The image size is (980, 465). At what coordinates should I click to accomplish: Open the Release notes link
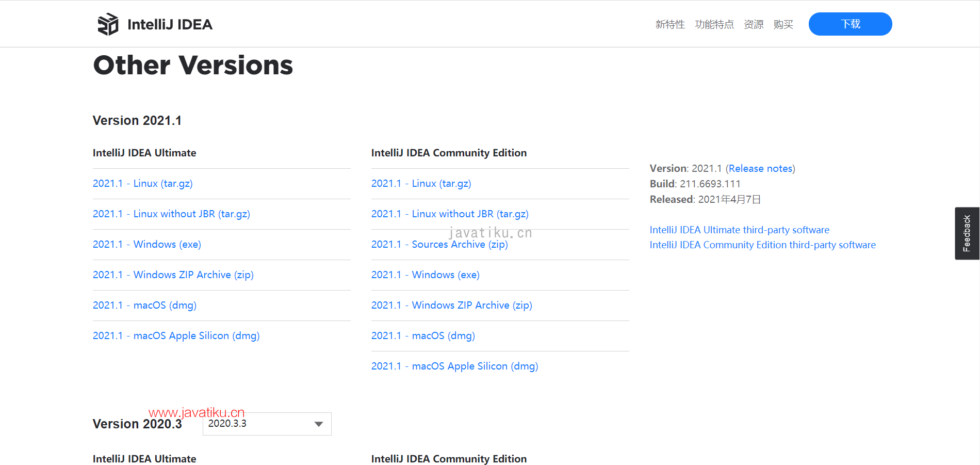(760, 169)
